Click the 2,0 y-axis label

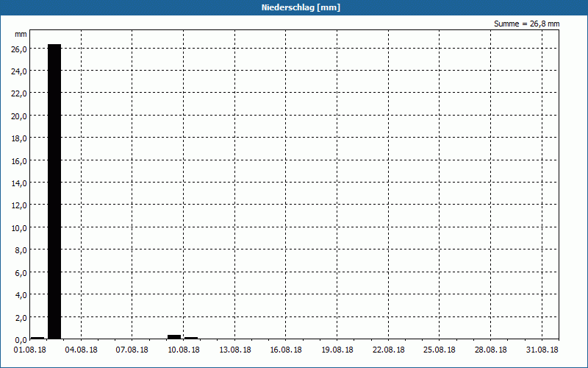click(21, 318)
